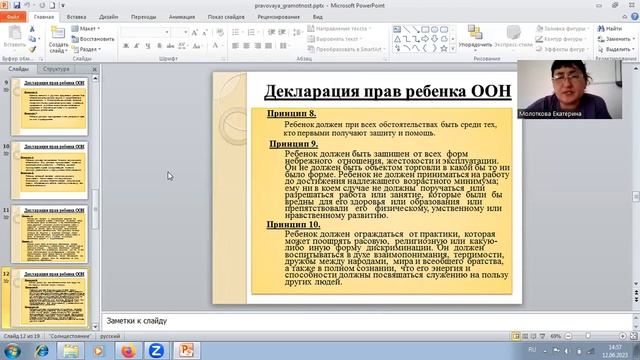The height and width of the screenshot is (360, 640).
Task: Toggle align text left
Action: pyautogui.click(x=236, y=46)
